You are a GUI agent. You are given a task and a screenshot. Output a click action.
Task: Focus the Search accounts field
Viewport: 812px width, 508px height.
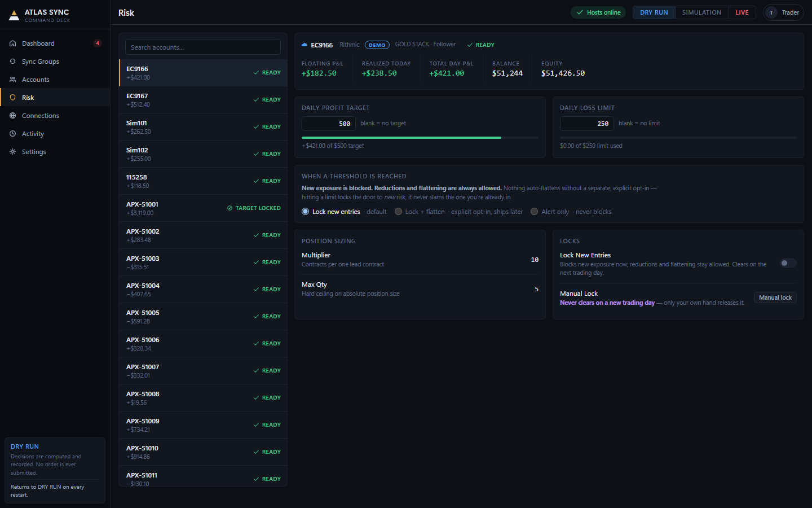(x=203, y=47)
